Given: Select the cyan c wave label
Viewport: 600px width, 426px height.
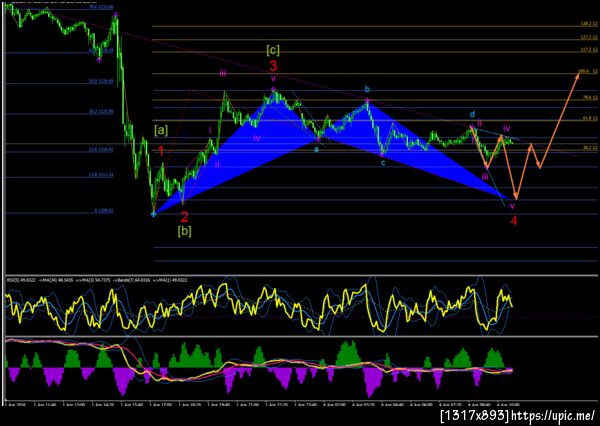Looking at the screenshot, I should pos(383,163).
